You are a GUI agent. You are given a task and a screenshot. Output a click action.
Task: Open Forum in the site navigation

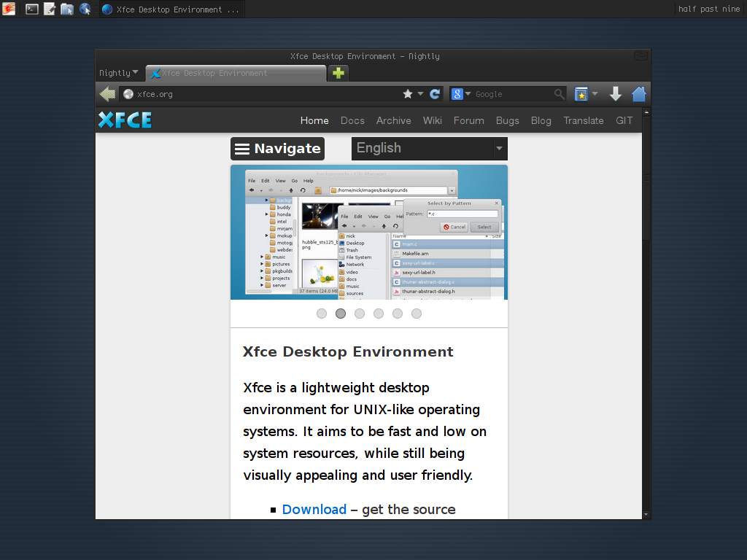tap(469, 121)
